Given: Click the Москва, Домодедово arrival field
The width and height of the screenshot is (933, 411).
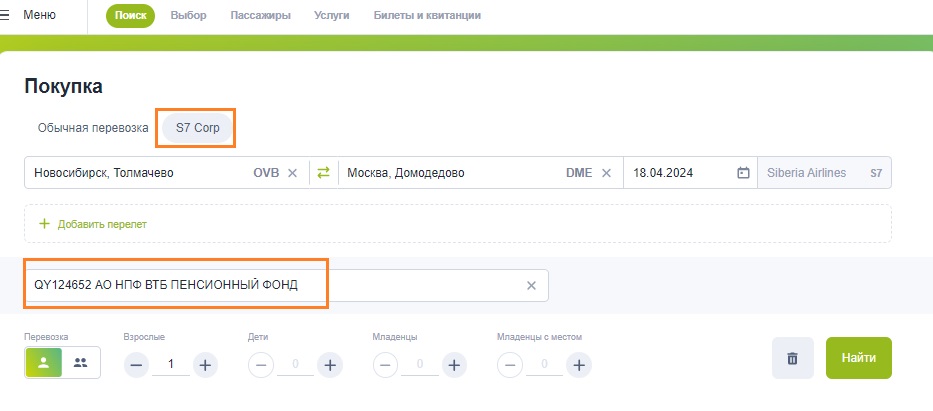Looking at the screenshot, I should coord(481,173).
